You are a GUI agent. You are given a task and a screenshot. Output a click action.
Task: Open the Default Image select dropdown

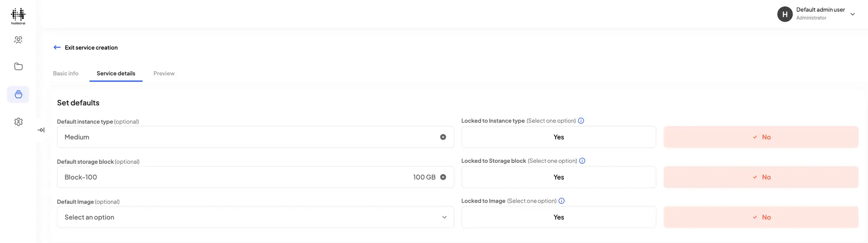click(x=255, y=217)
